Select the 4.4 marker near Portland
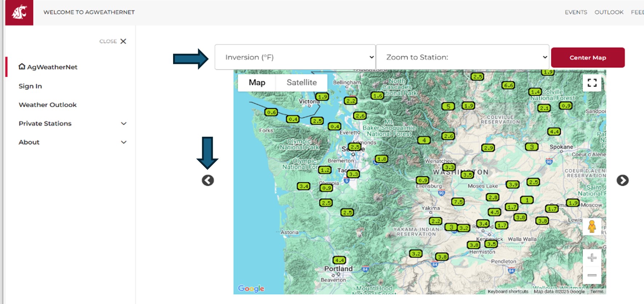 (x=339, y=260)
